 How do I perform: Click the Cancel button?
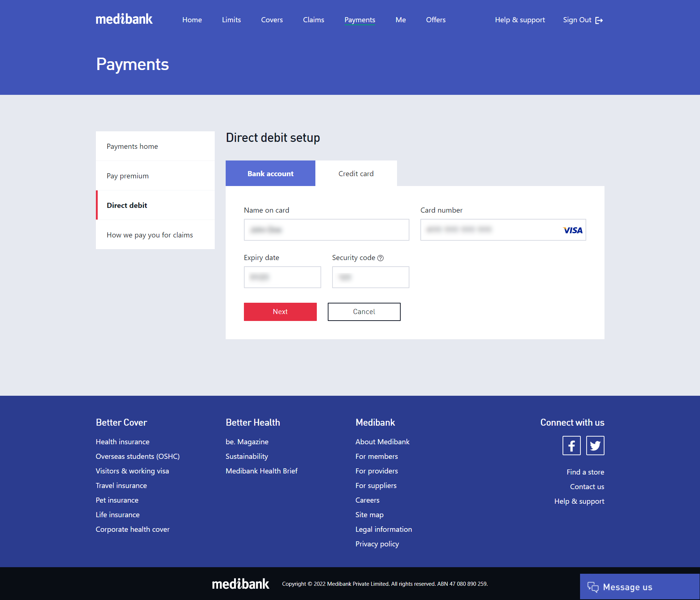point(363,311)
